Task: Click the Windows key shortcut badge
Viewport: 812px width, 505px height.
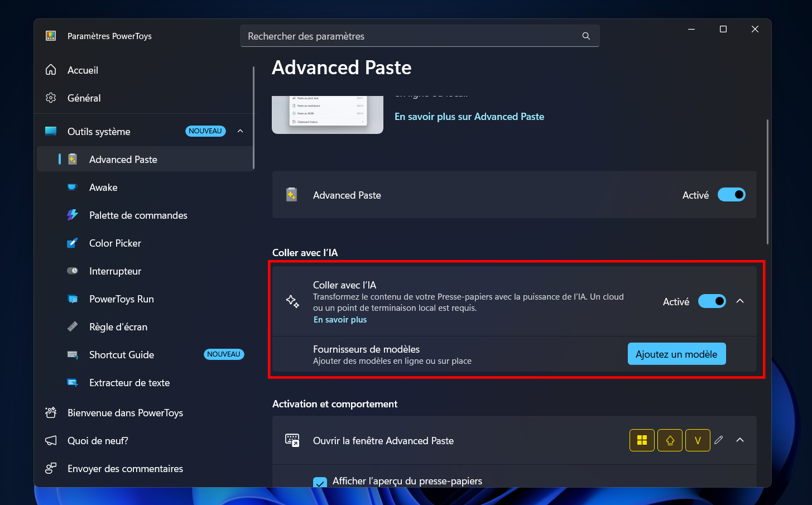Action: point(642,440)
